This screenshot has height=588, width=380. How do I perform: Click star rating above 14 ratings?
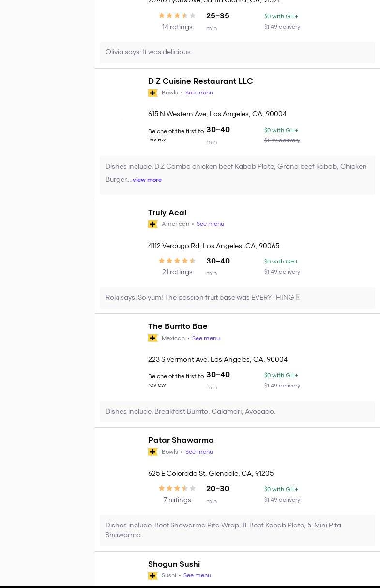point(177,16)
